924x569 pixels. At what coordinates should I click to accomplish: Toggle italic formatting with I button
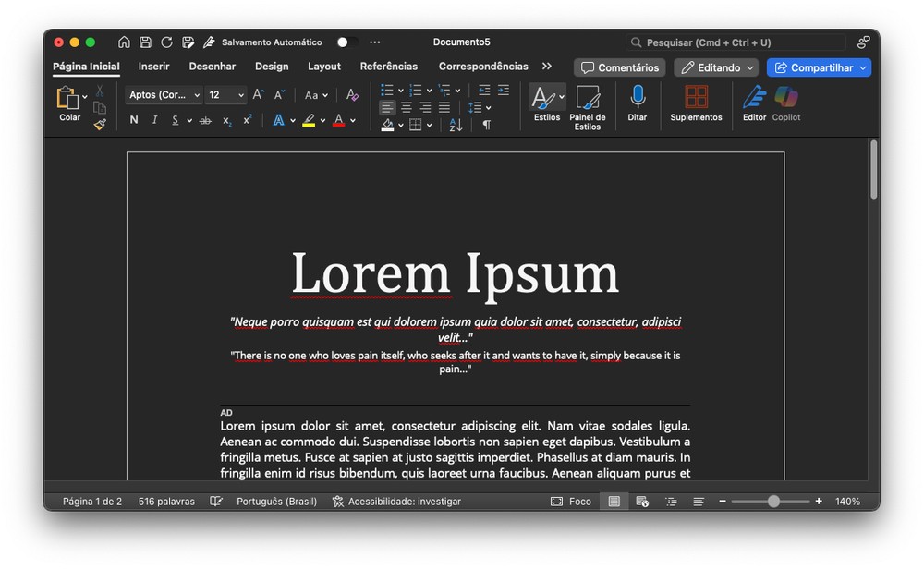[x=154, y=120]
